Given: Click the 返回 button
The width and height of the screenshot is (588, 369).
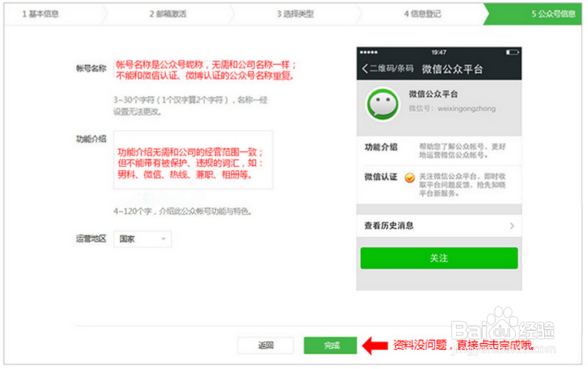Looking at the screenshot, I should click(266, 345).
